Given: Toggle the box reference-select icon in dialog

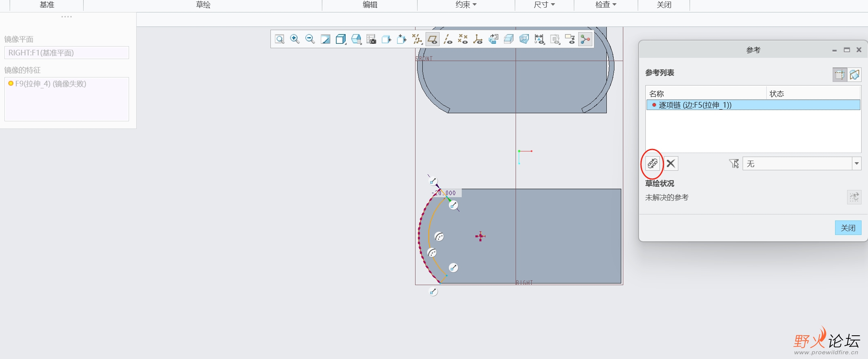Looking at the screenshot, I should coord(839,75).
